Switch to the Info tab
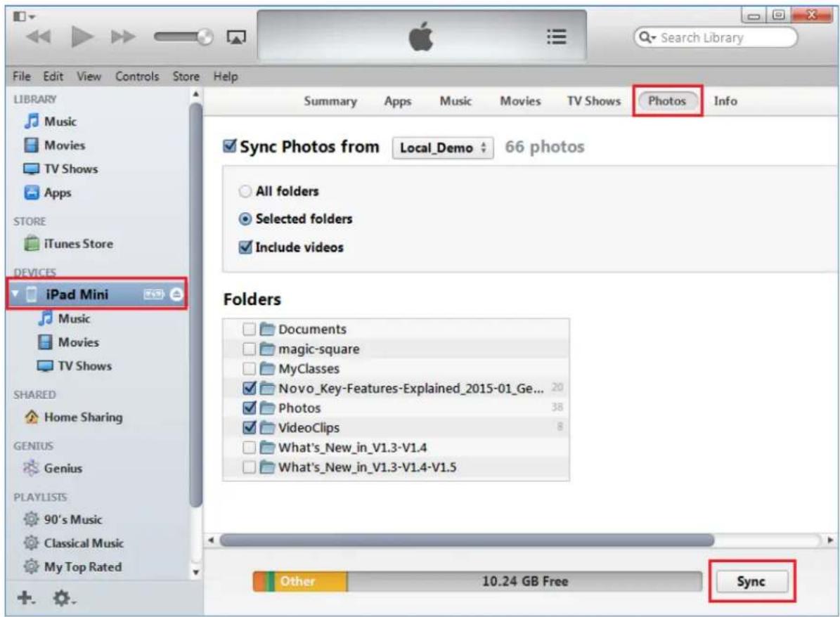 point(725,100)
